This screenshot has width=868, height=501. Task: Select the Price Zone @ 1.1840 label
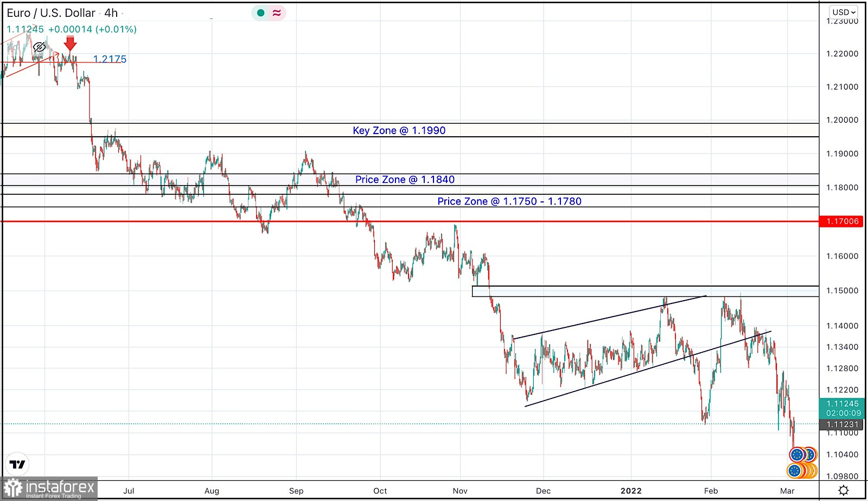(405, 180)
